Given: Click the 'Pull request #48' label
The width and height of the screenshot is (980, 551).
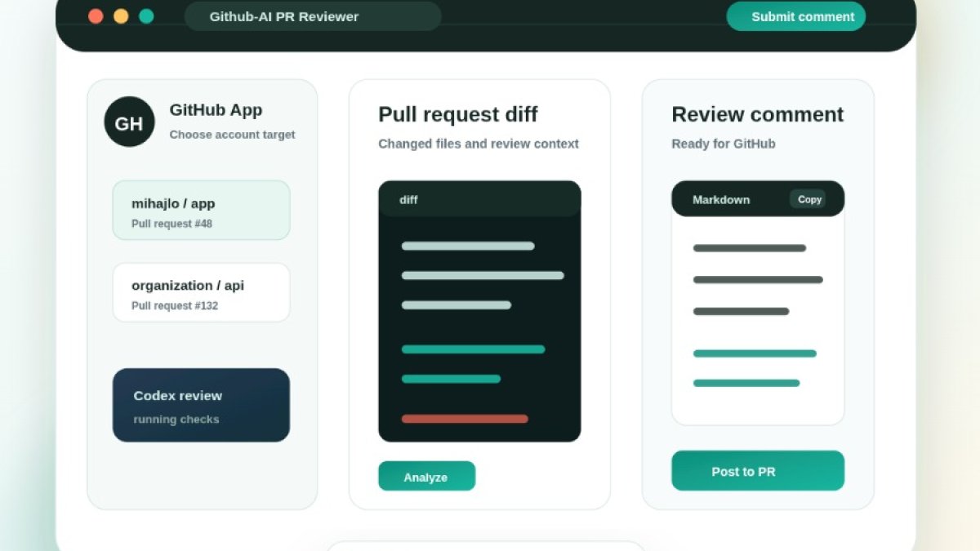Looking at the screenshot, I should click(171, 224).
